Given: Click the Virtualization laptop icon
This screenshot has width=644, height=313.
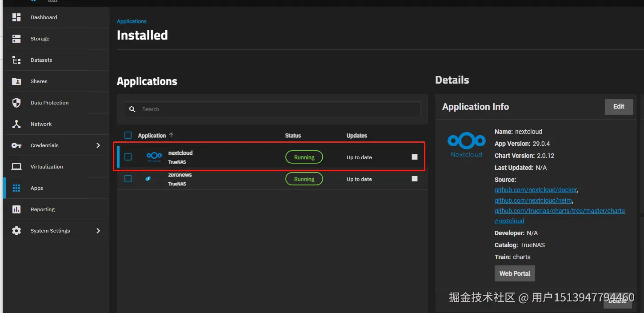Looking at the screenshot, I should (16, 167).
